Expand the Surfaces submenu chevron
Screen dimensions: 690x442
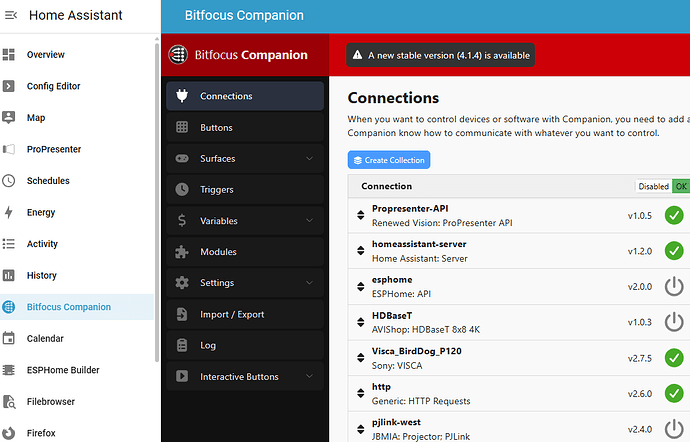click(309, 158)
